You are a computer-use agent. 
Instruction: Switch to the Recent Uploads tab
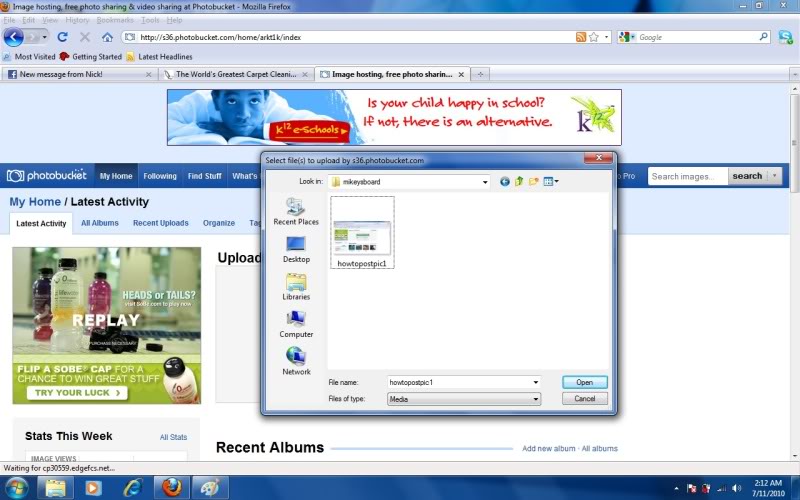[160, 223]
